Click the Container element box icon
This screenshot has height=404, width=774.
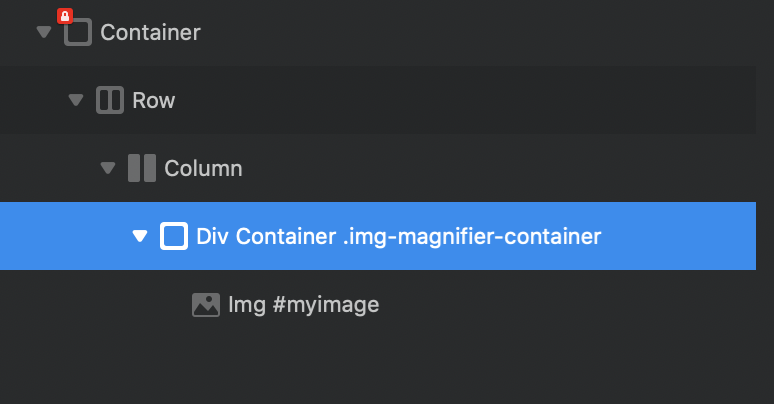78,33
